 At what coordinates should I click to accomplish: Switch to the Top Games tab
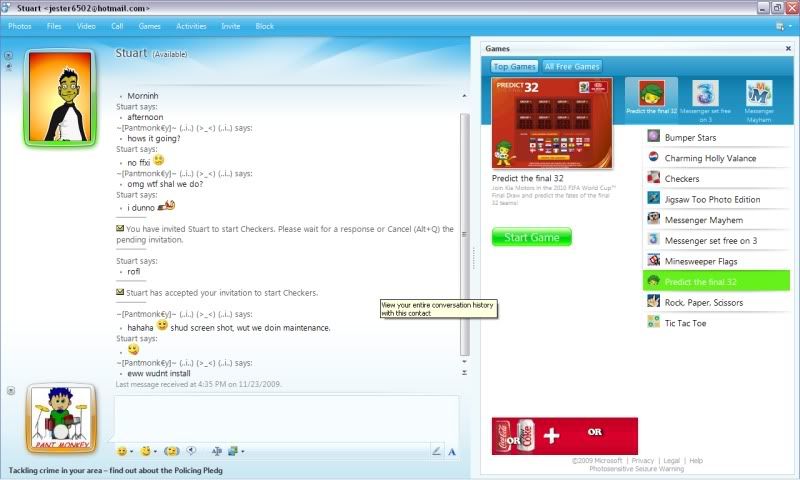pos(514,66)
